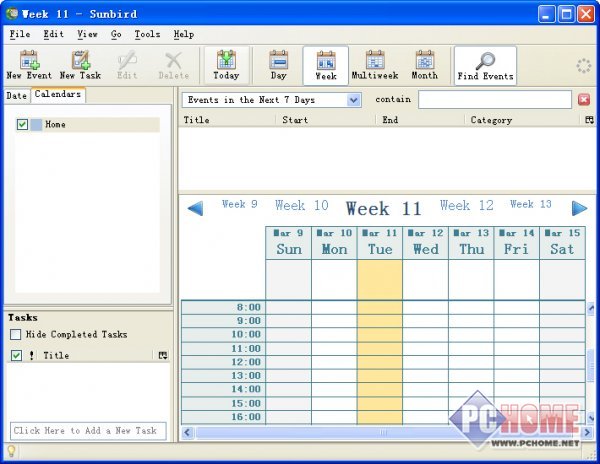
Task: Toggle the Find Events pane
Action: 485,66
